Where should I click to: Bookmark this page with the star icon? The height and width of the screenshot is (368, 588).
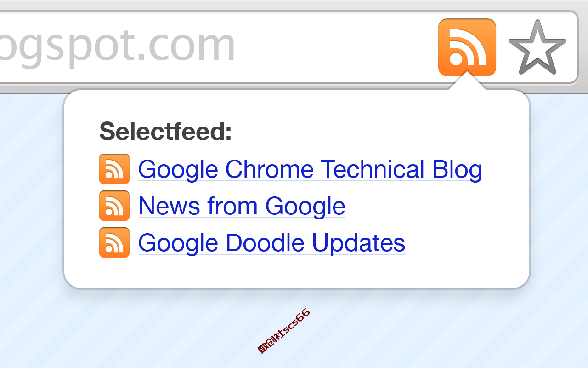537,47
